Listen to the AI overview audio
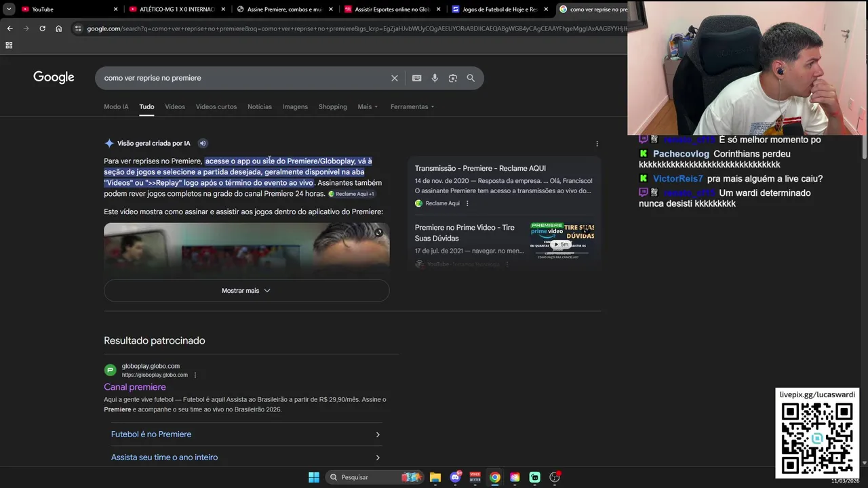This screenshot has width=868, height=488. tap(203, 143)
